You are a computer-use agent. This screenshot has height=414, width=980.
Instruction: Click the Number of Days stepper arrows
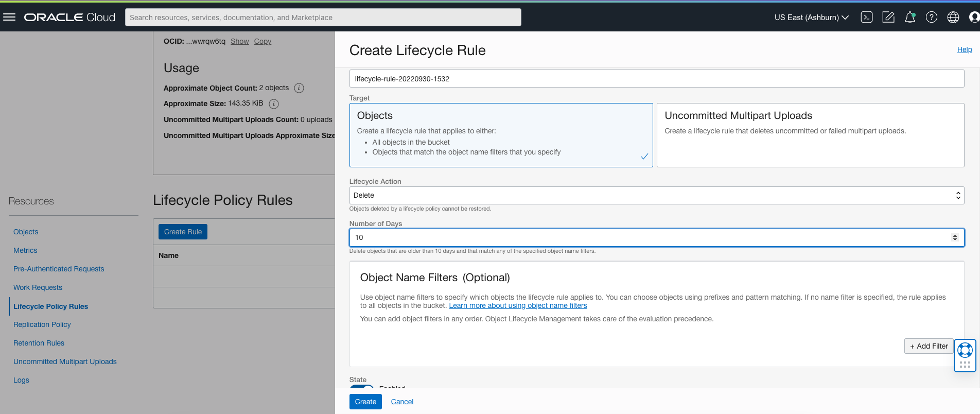click(955, 237)
